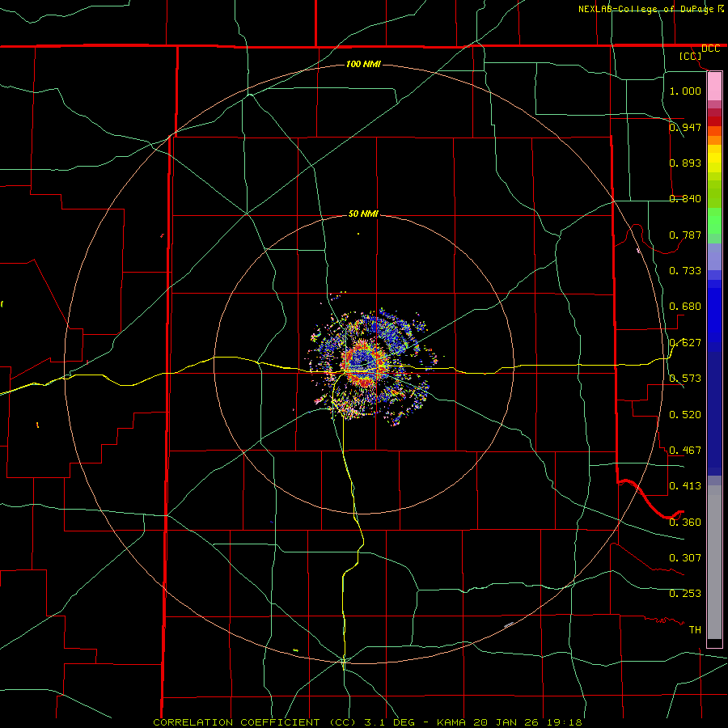728x728 pixels.
Task: Click the 100 NMI range ring label
Action: click(363, 64)
